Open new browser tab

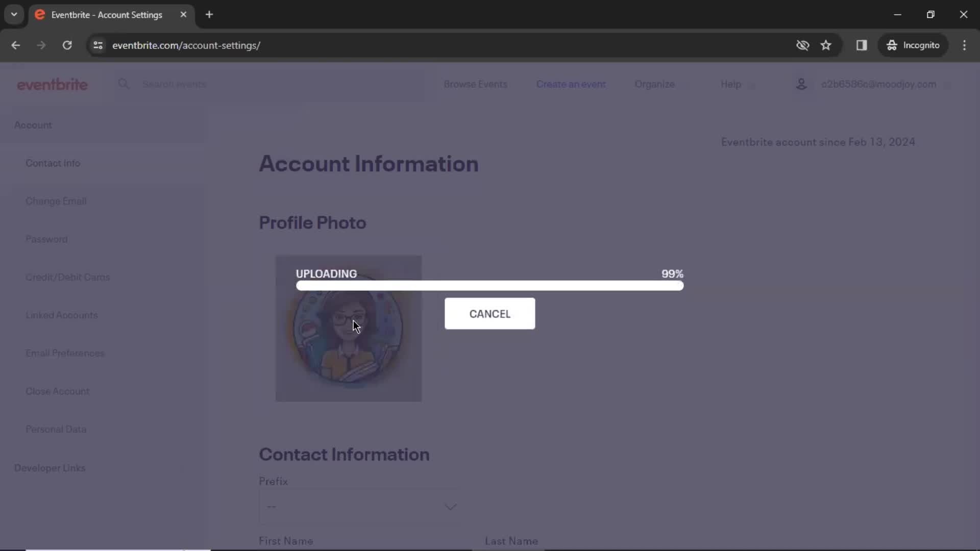coord(209,15)
